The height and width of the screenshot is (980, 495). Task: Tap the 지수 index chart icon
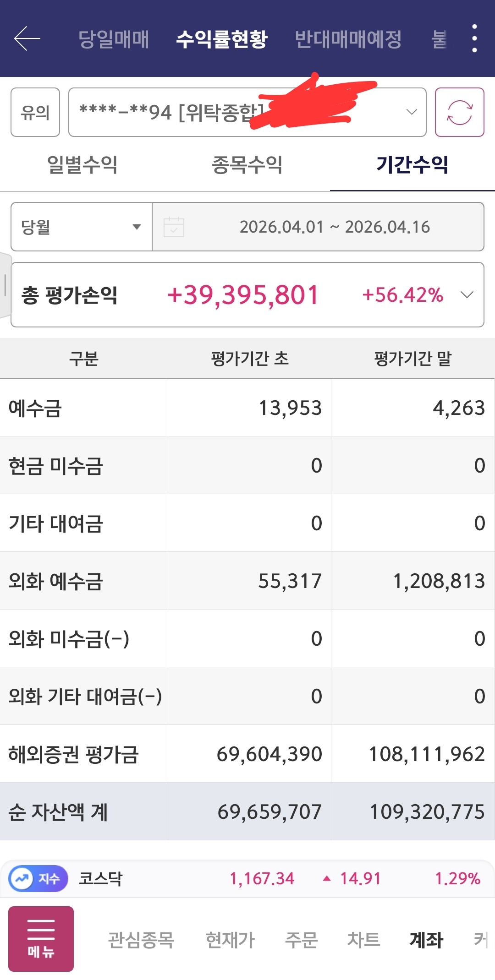38,879
